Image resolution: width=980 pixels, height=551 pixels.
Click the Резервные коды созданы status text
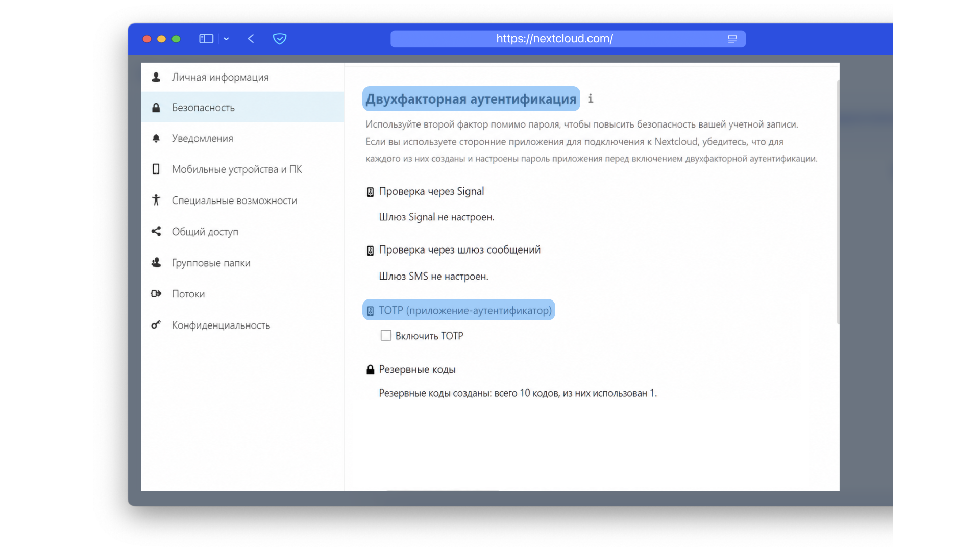518,393
